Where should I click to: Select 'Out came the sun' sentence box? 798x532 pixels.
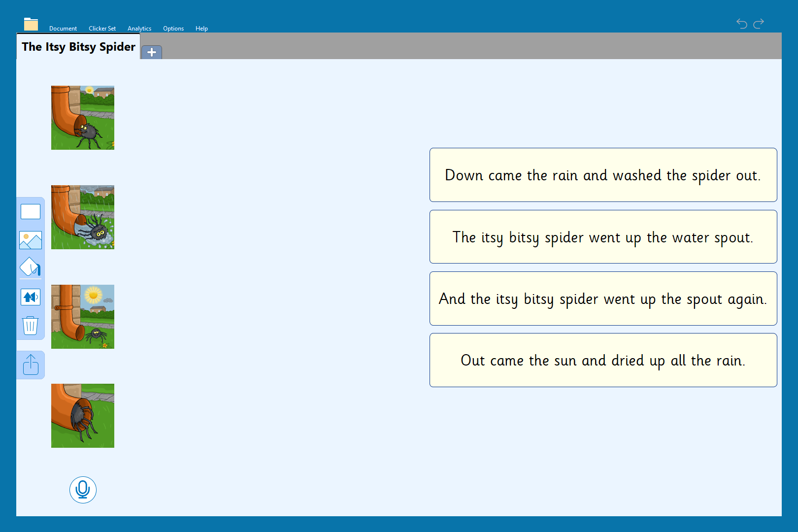pyautogui.click(x=603, y=360)
